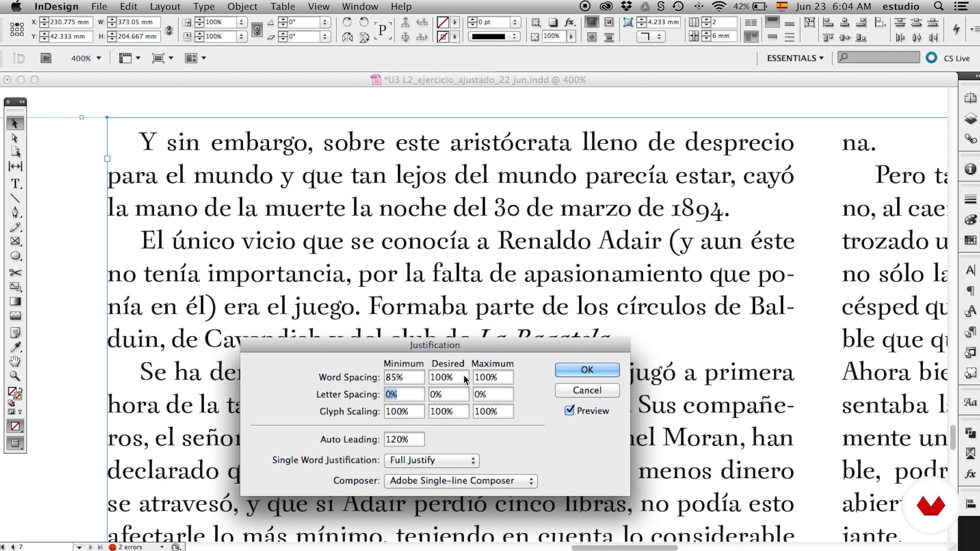Viewport: 980px width, 551px height.
Task: Select the Gradient Feather tool
Action: [15, 316]
